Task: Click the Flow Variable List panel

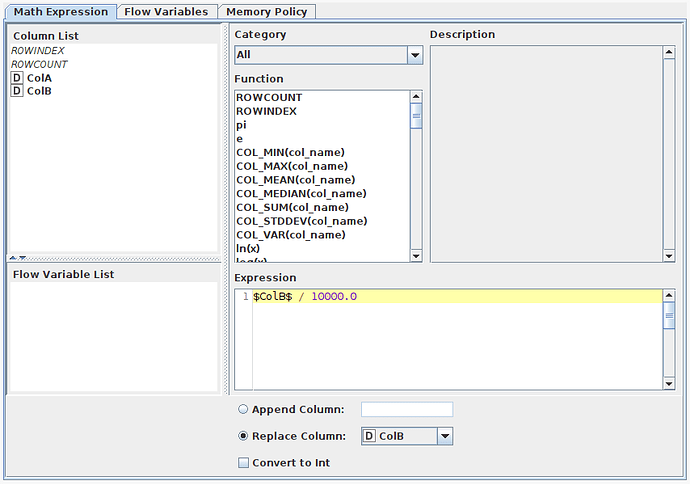Action: tap(114, 336)
